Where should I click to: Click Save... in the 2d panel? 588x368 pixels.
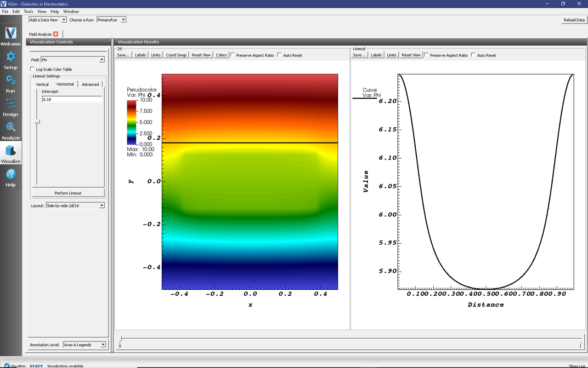pyautogui.click(x=124, y=55)
